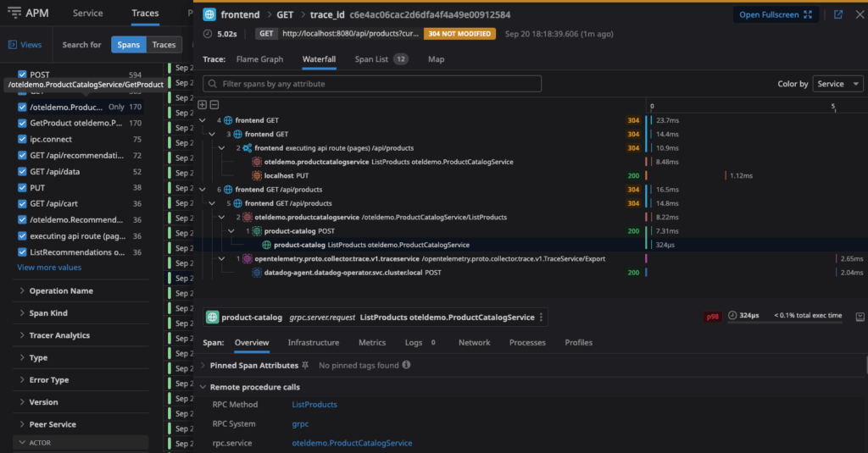Click the Open Fullscreen button
868x453 pixels.
pos(775,15)
